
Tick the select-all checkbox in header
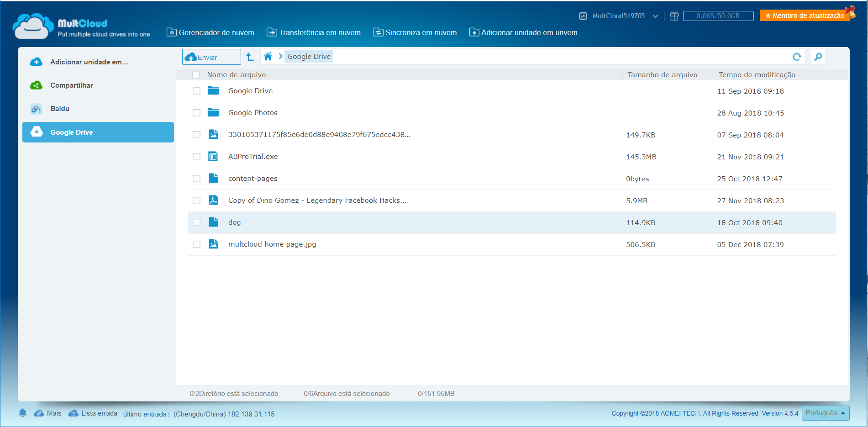(196, 74)
